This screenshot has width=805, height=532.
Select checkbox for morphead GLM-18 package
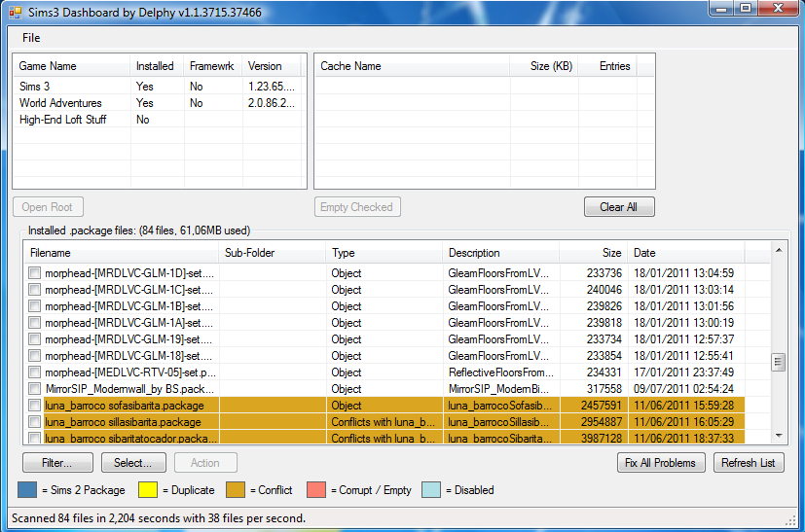click(x=34, y=356)
